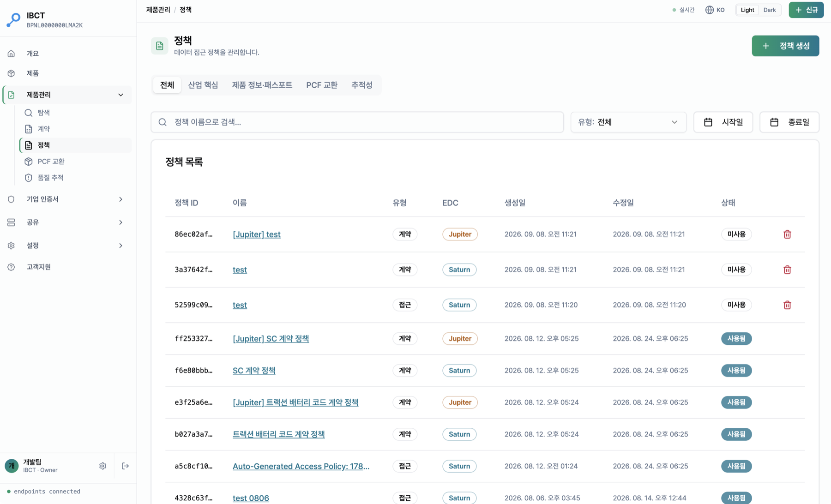Click the 상태 column header
This screenshot has width=831, height=504.
pos(728,203)
